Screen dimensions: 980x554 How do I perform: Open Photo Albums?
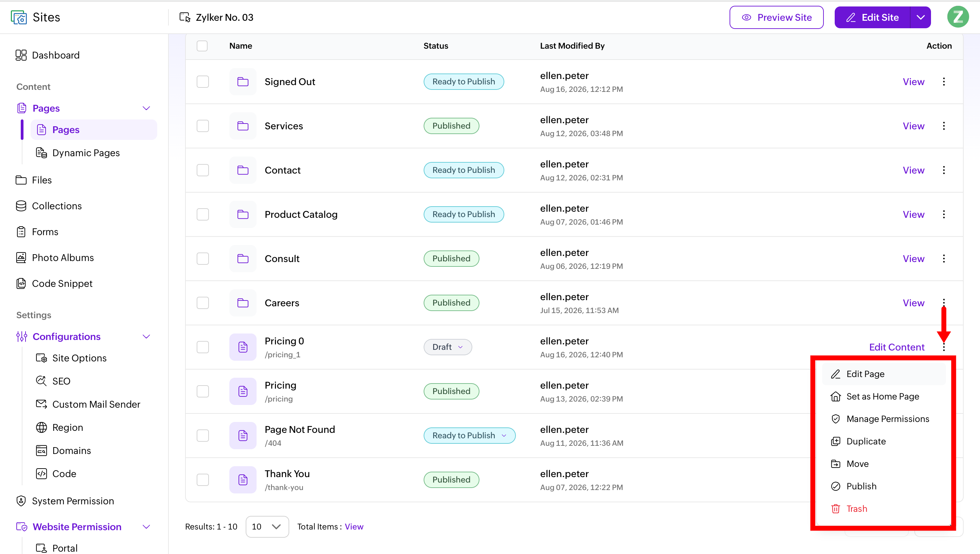click(55, 258)
